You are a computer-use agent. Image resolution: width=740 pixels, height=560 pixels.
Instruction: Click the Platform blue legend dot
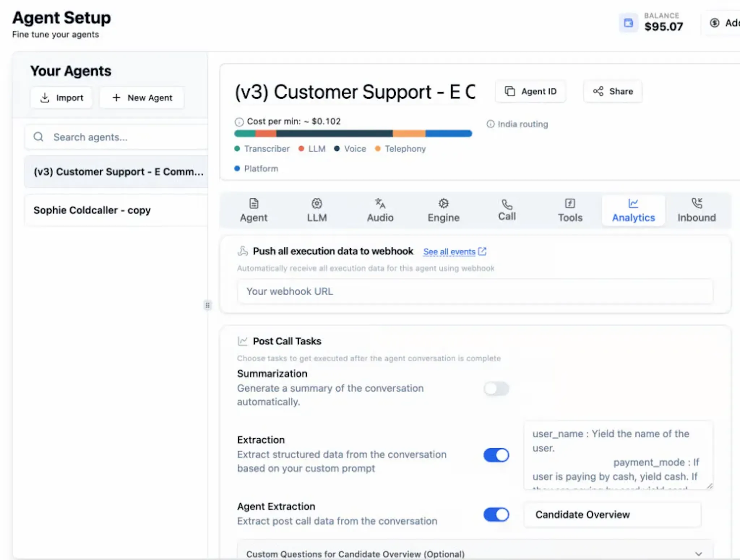tap(237, 168)
